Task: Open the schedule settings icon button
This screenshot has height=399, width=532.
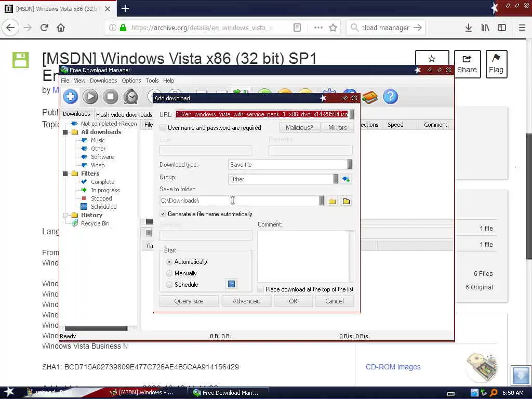Action: pos(231,284)
